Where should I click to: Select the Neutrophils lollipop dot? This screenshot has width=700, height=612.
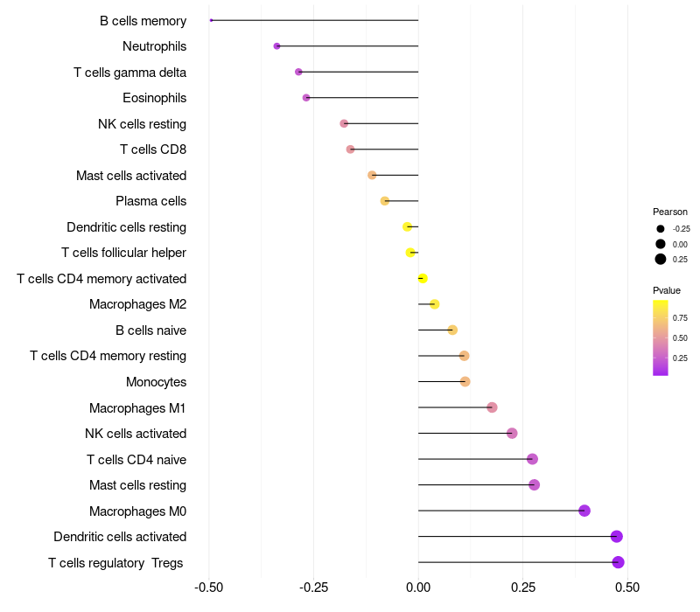click(276, 46)
